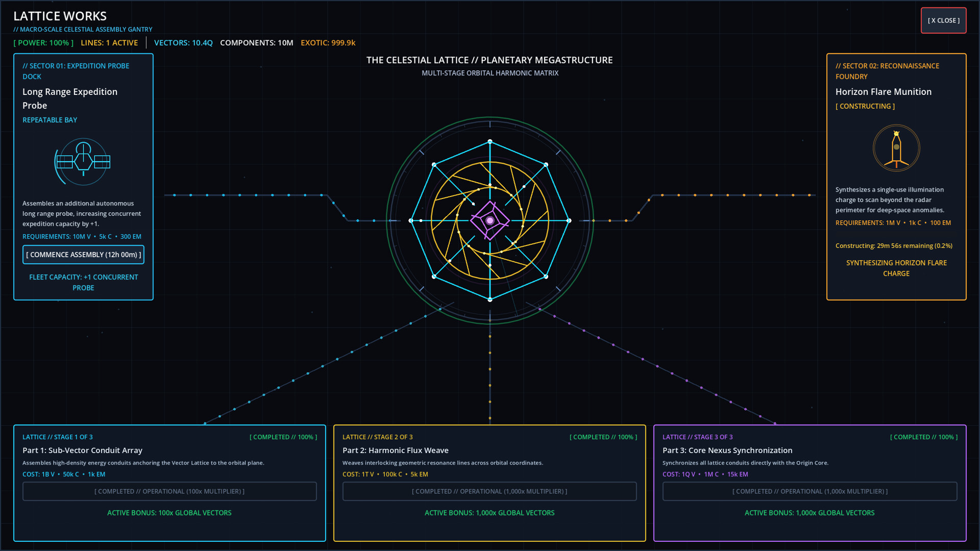This screenshot has height=551, width=980.
Task: Click Macro-Scale Celestial Assembly Gantry subtitle
Action: click(x=83, y=30)
